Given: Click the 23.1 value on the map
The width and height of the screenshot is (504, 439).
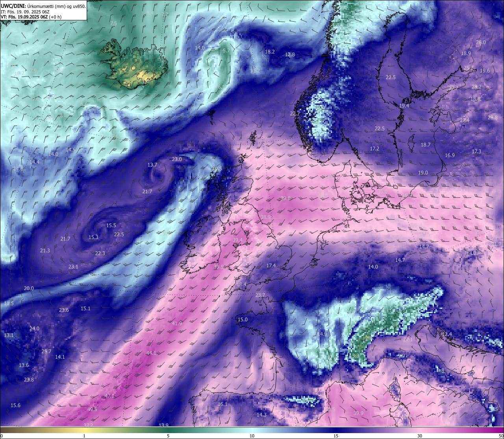Looking at the screenshot, I should pos(73,267).
